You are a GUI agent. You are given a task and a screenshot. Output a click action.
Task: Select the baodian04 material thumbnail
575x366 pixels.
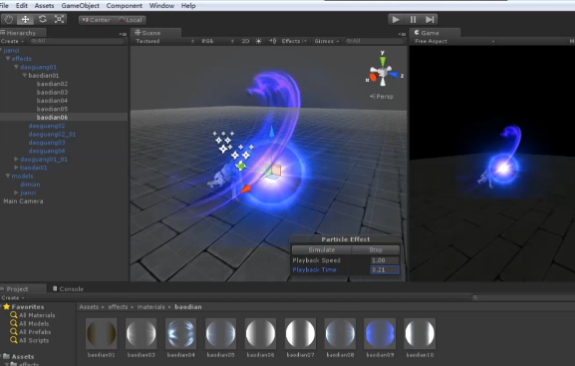(x=181, y=333)
